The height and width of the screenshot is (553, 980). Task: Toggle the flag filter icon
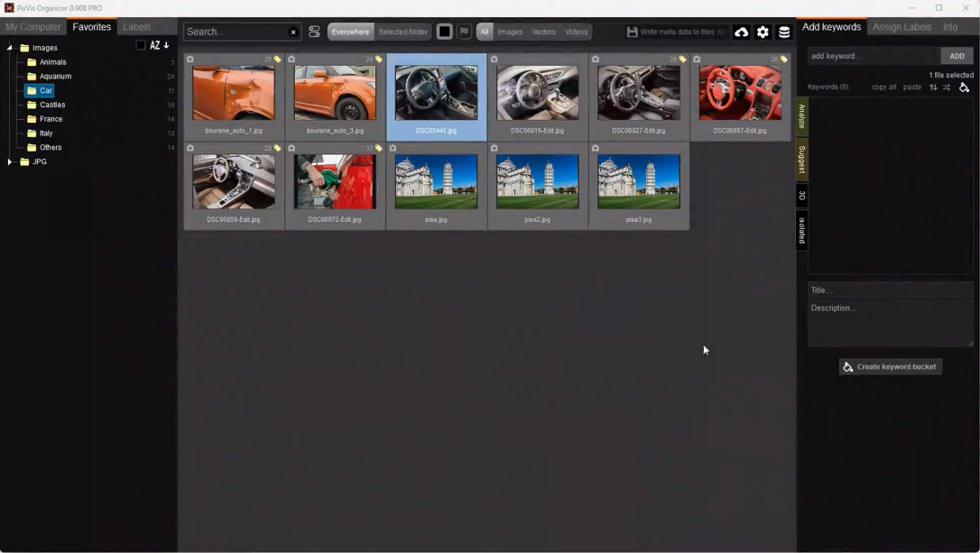pyautogui.click(x=464, y=32)
